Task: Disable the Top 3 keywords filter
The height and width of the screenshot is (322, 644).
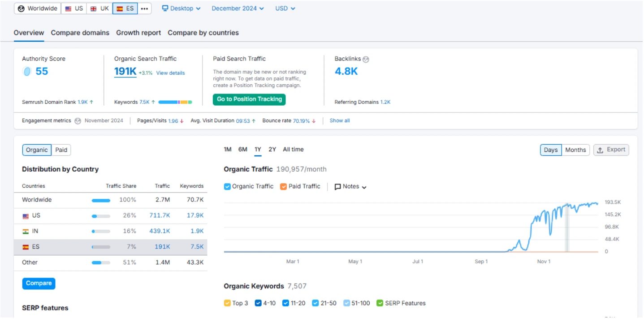Action: point(227,303)
